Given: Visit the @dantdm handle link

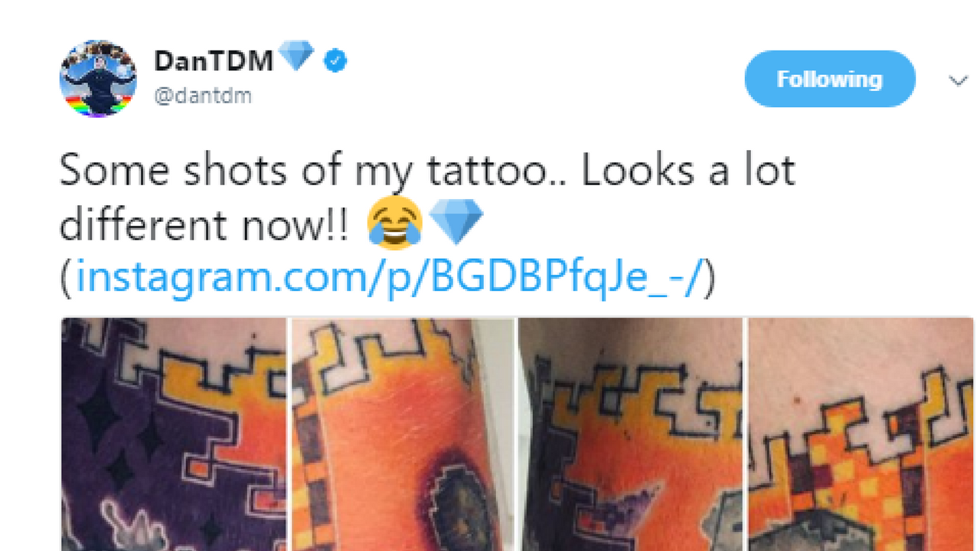Looking at the screenshot, I should (x=203, y=96).
